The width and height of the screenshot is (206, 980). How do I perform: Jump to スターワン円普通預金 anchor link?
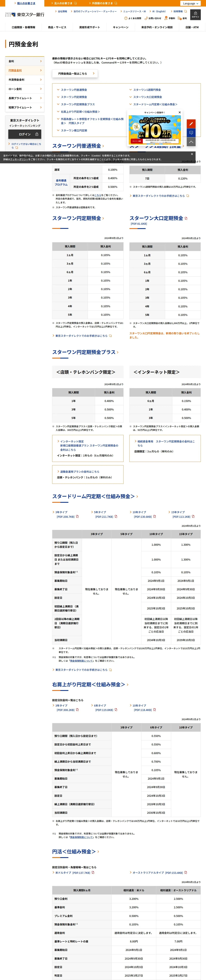[74, 90]
